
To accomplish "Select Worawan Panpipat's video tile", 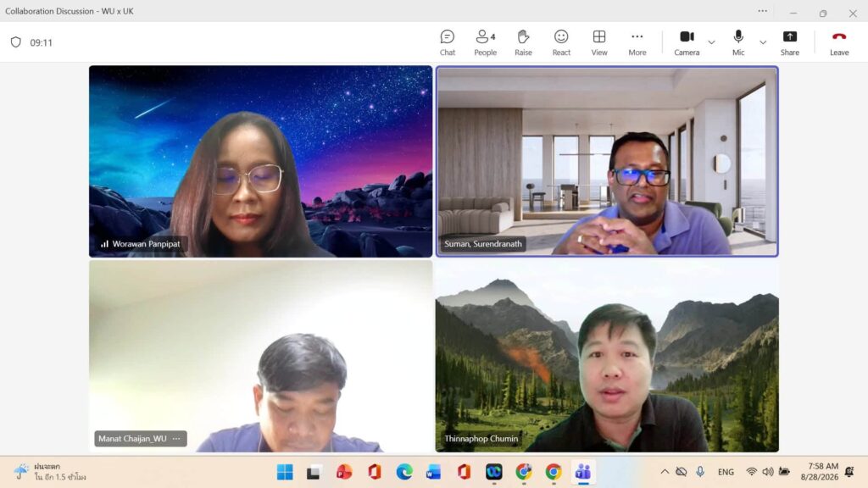I will 261,162.
